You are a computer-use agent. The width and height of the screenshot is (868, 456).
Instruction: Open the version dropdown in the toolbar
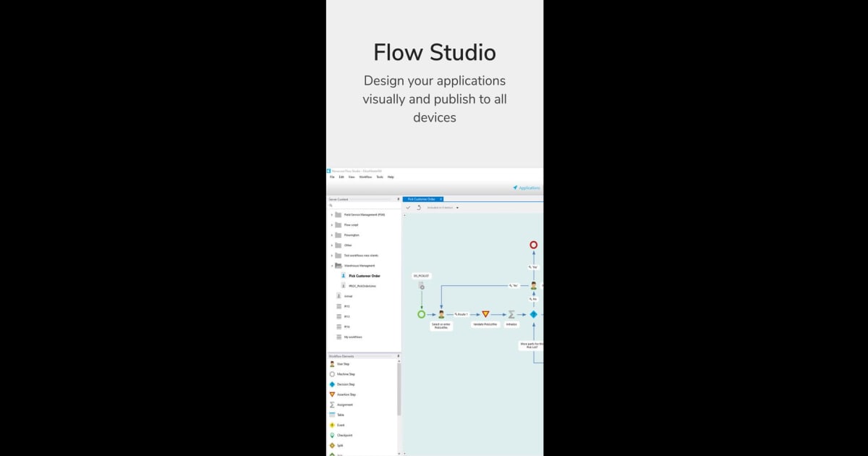click(457, 208)
